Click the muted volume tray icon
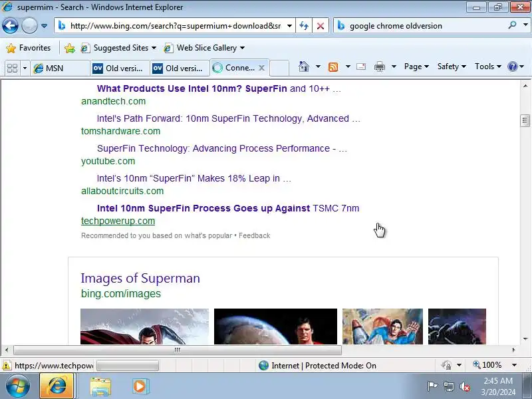 tap(465, 386)
